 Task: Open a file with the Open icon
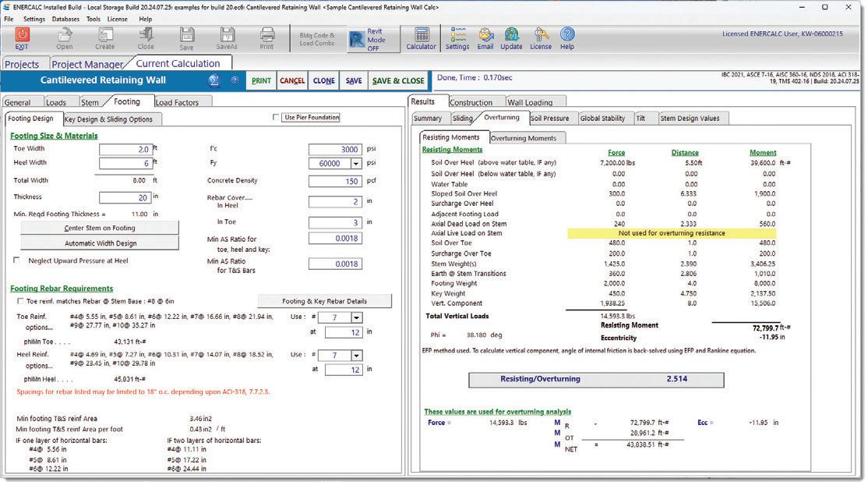click(64, 38)
